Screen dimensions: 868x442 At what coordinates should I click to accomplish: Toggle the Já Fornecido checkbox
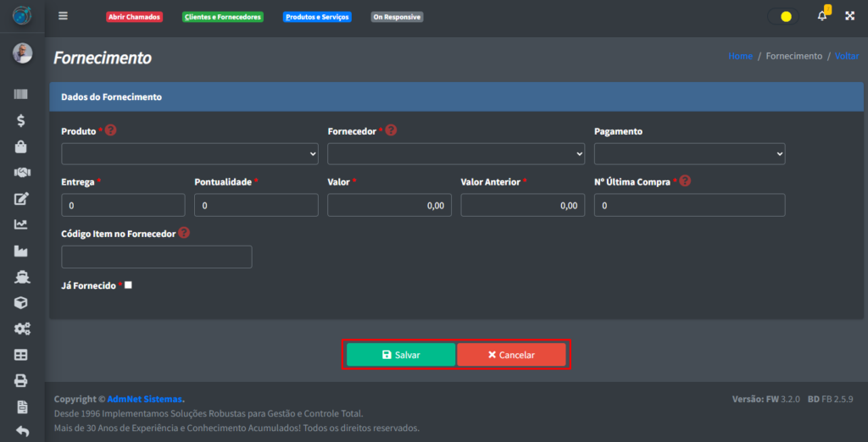(128, 285)
